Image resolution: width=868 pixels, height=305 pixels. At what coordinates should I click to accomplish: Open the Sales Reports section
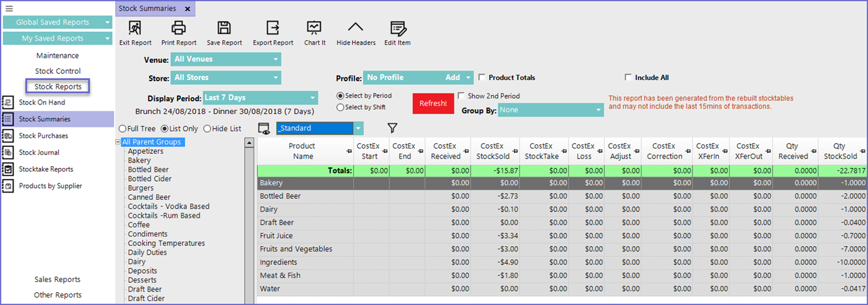pos(58,279)
